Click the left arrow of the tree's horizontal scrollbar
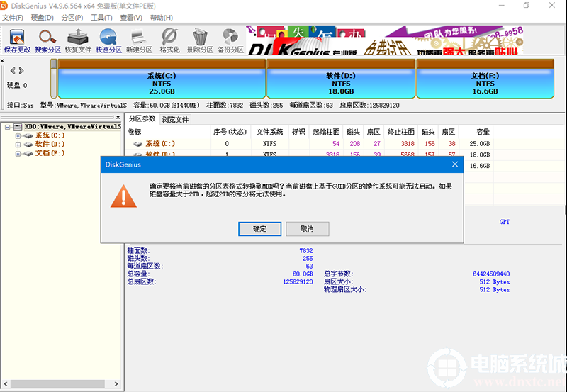 tap(6, 383)
